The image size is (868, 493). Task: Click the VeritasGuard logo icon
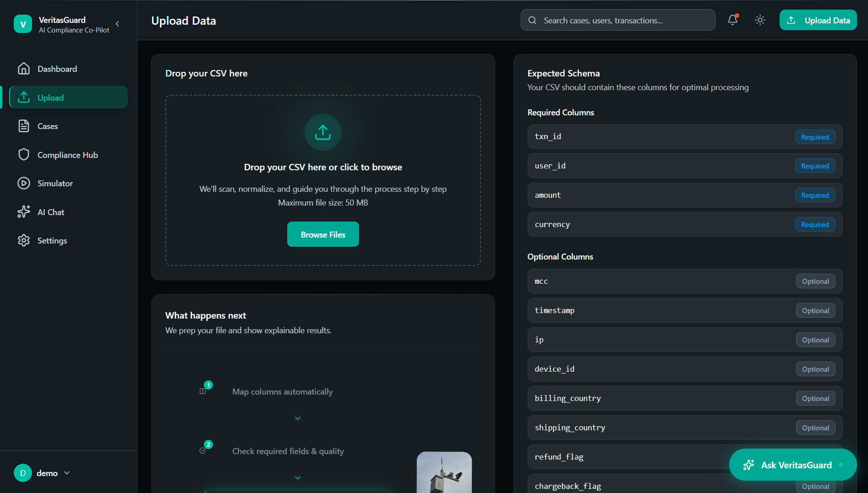pyautogui.click(x=23, y=24)
